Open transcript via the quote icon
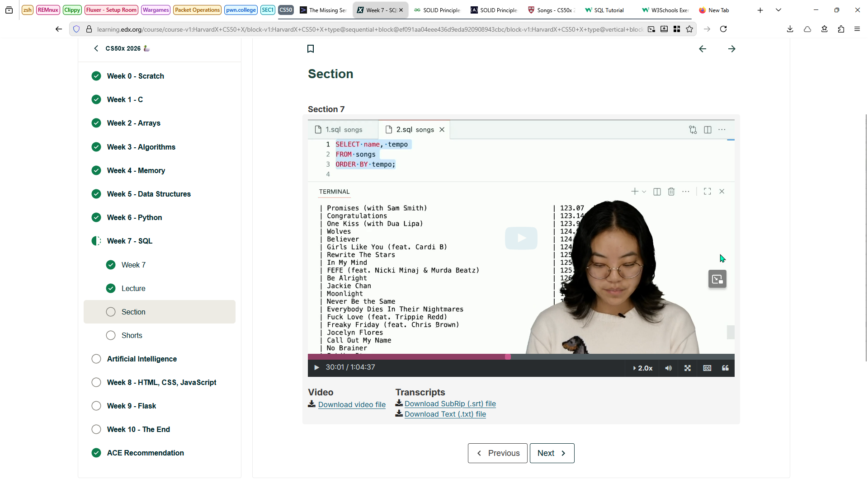 pos(725,368)
